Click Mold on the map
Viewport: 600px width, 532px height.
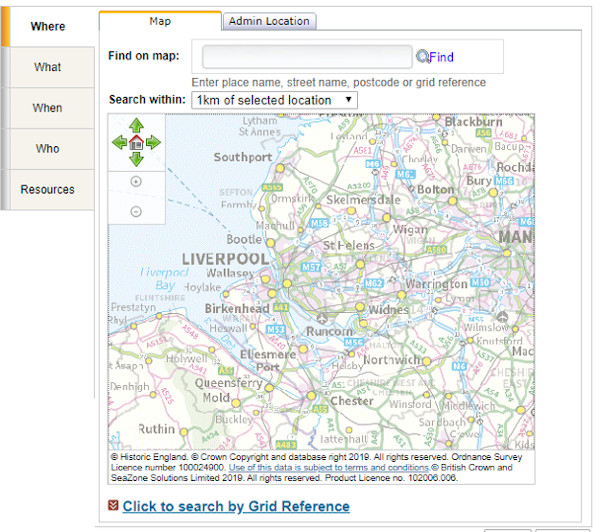click(216, 398)
